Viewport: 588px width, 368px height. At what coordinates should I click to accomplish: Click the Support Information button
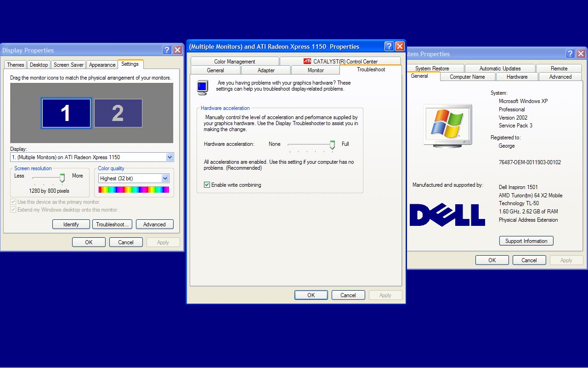526,241
